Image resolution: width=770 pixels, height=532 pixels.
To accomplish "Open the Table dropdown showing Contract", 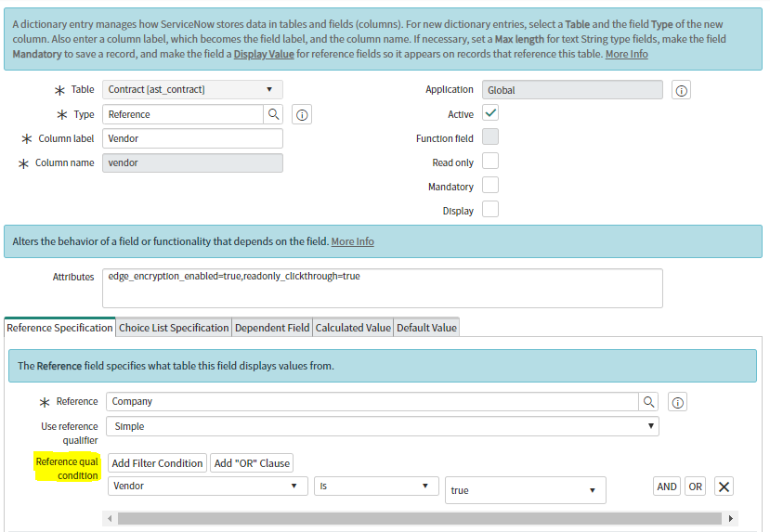I will 192,90.
